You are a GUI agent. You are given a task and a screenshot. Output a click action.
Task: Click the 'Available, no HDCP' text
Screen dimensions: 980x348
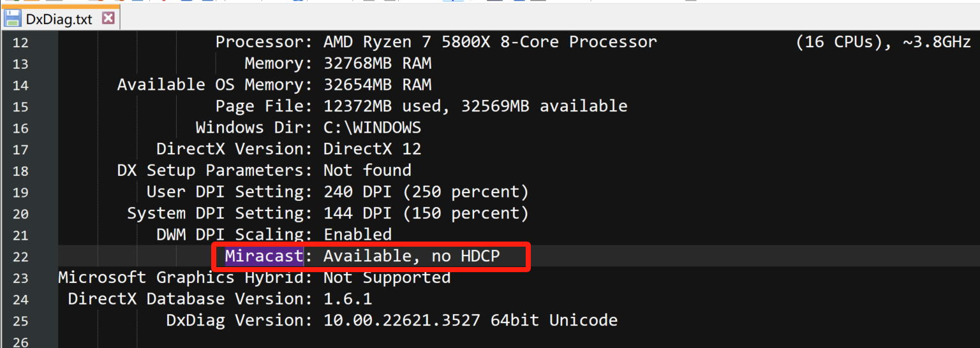412,256
